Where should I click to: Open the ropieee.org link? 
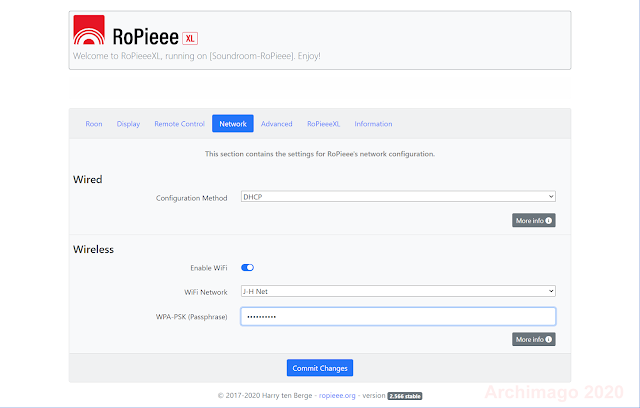click(337, 395)
